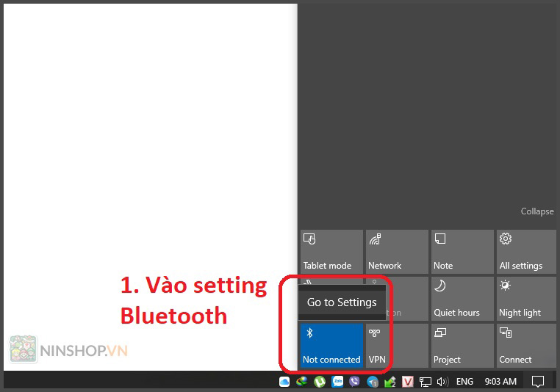Open All settings tile with gear
Image resolution: width=560 pixels, height=392 pixels.
point(526,252)
